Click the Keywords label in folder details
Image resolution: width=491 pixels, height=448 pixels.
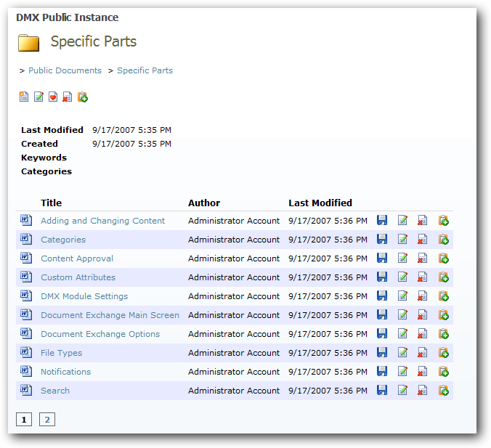click(x=44, y=158)
